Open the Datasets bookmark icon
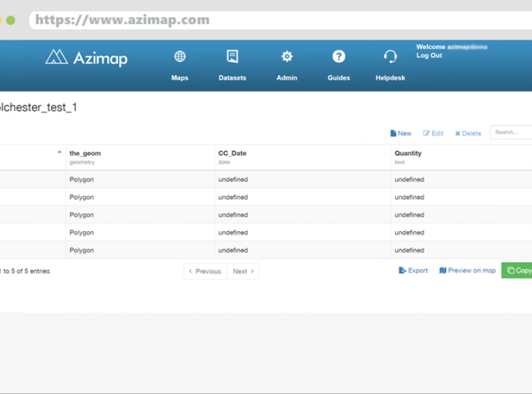The height and width of the screenshot is (394, 532). [232, 57]
